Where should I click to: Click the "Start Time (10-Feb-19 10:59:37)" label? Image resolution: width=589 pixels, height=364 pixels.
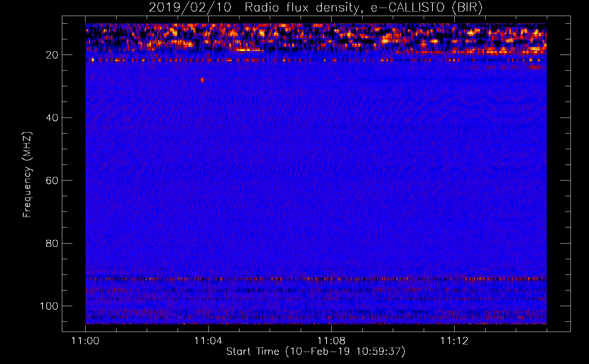tap(316, 351)
